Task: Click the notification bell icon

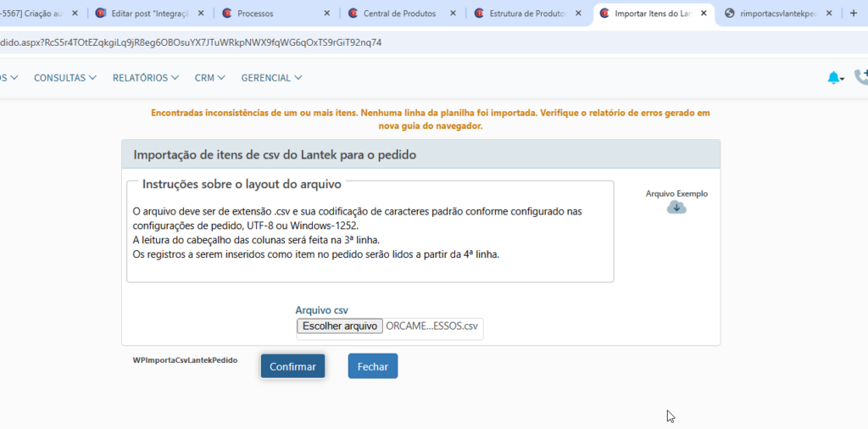Action: click(x=834, y=78)
